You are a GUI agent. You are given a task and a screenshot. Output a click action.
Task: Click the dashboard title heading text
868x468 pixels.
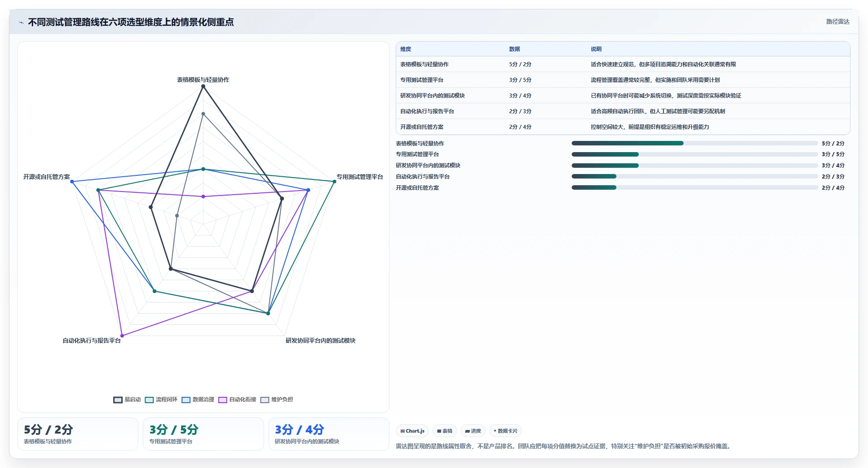131,22
